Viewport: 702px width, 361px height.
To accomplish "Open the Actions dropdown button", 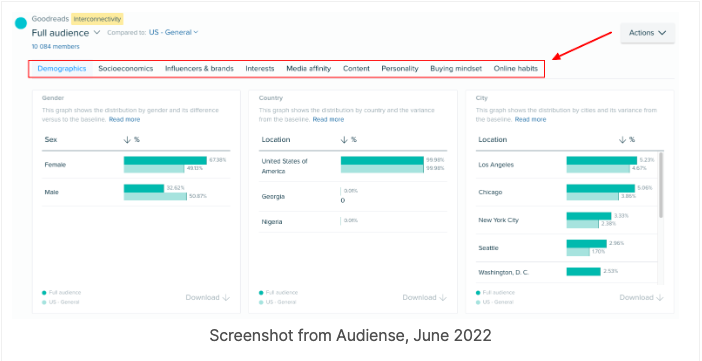I will point(647,33).
